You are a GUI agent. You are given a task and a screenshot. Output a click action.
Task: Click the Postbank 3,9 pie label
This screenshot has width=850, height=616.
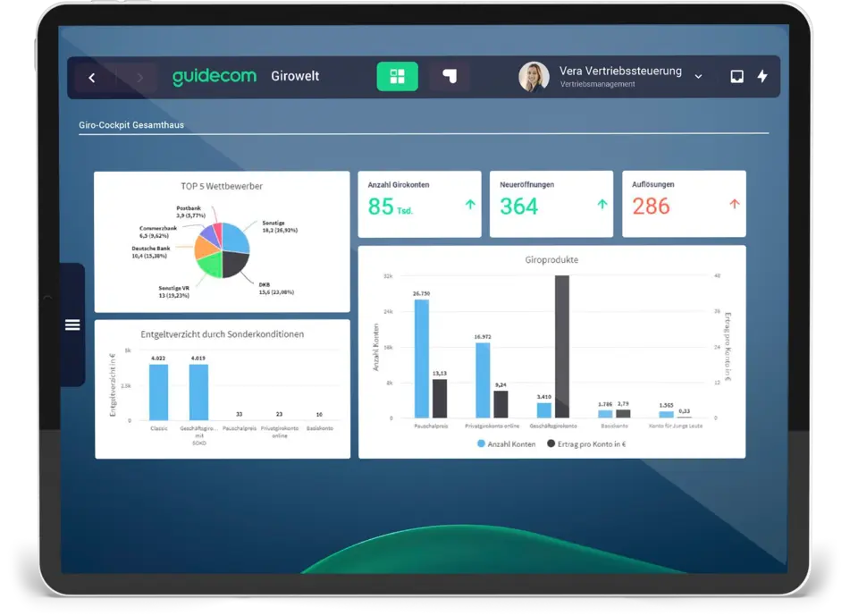[190, 212]
